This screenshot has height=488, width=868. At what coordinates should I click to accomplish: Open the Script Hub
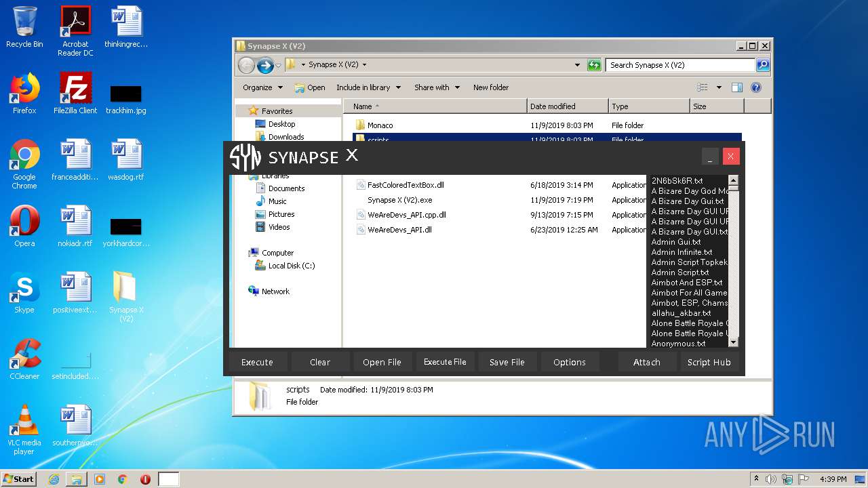point(709,362)
